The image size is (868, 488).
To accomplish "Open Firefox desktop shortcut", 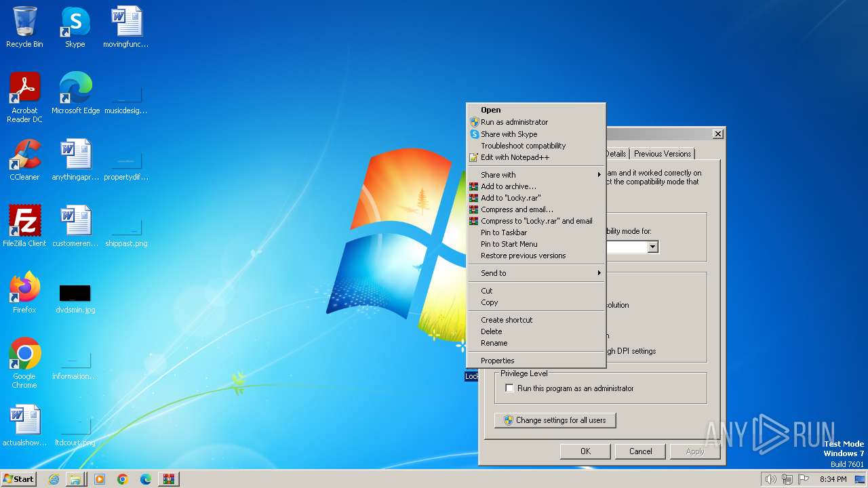I will click(24, 293).
